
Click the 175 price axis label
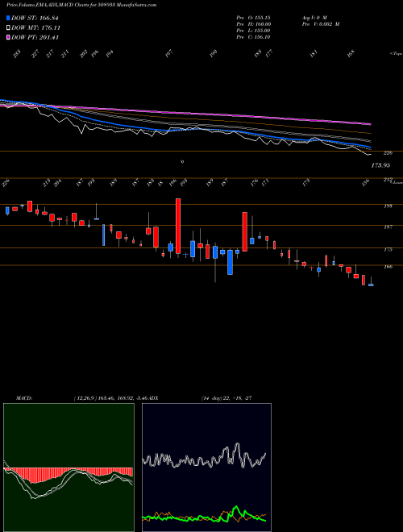(x=388, y=249)
